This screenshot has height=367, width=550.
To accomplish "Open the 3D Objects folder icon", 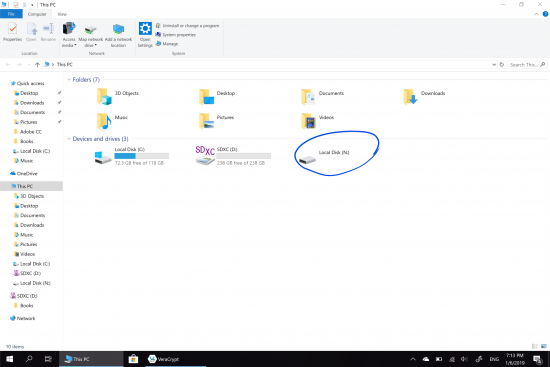I will 104,96.
